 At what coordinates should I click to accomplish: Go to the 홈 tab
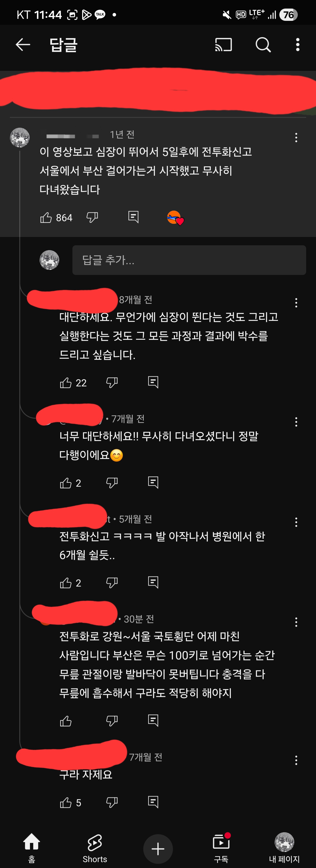(x=31, y=847)
